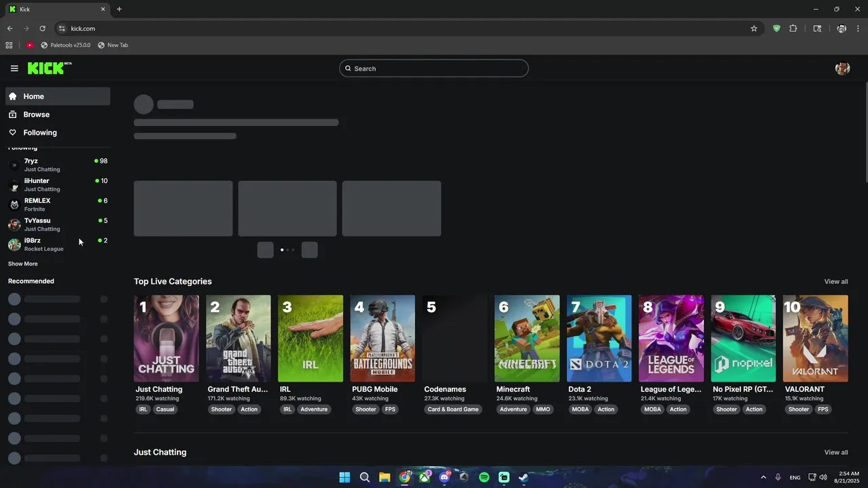Open the browser extensions puzzle icon
The image size is (868, 488).
793,28
